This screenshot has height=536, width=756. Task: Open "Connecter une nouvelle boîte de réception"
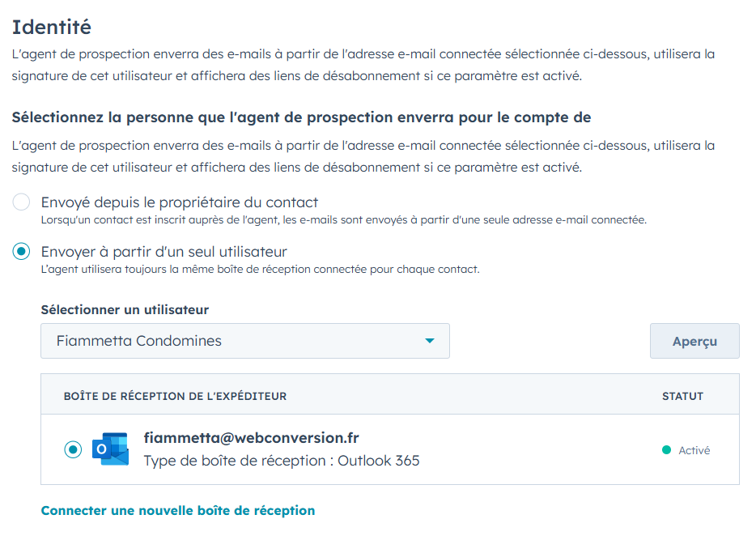[x=176, y=510]
